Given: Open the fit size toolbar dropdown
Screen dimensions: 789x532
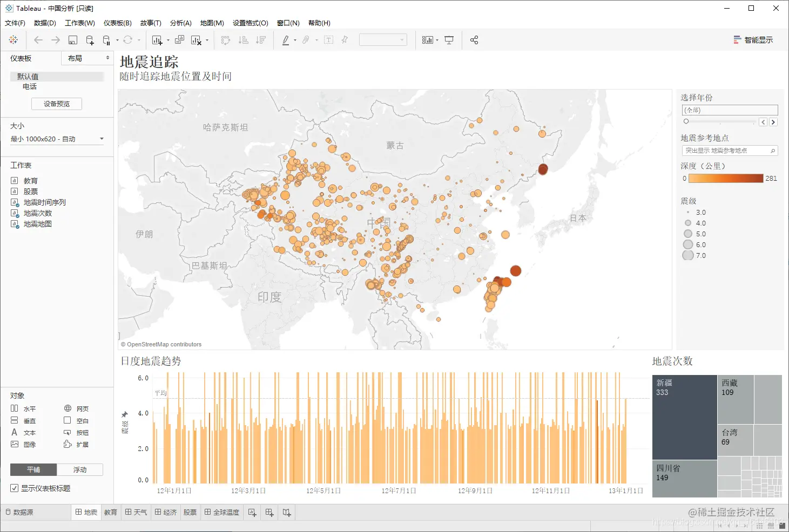Looking at the screenshot, I should (x=383, y=40).
